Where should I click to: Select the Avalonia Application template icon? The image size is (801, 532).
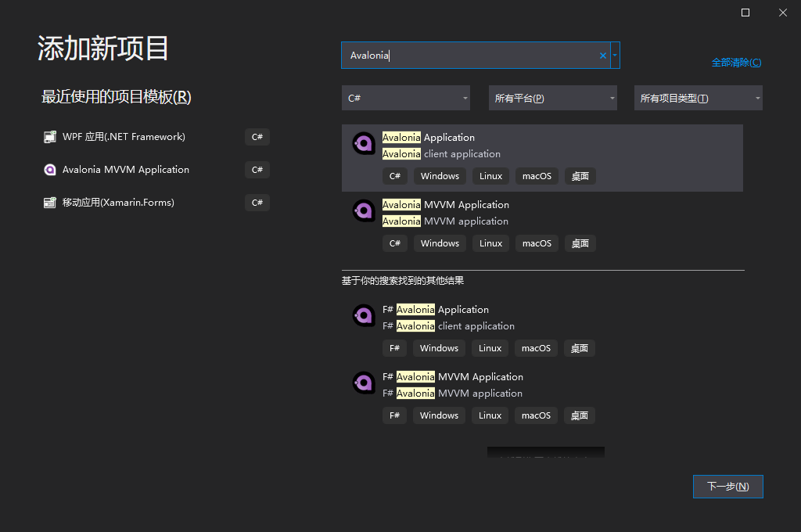[363, 142]
